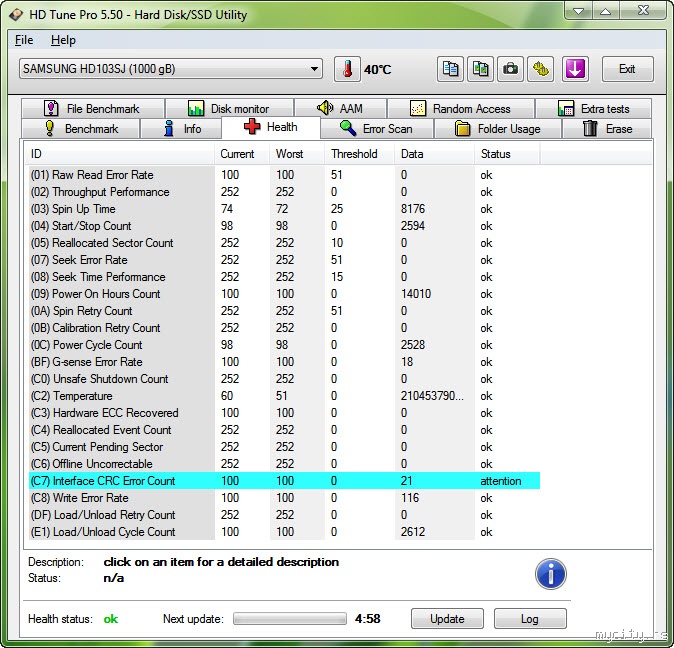Select the Spin Retry Count row
This screenshot has height=648, width=674.
point(285,311)
